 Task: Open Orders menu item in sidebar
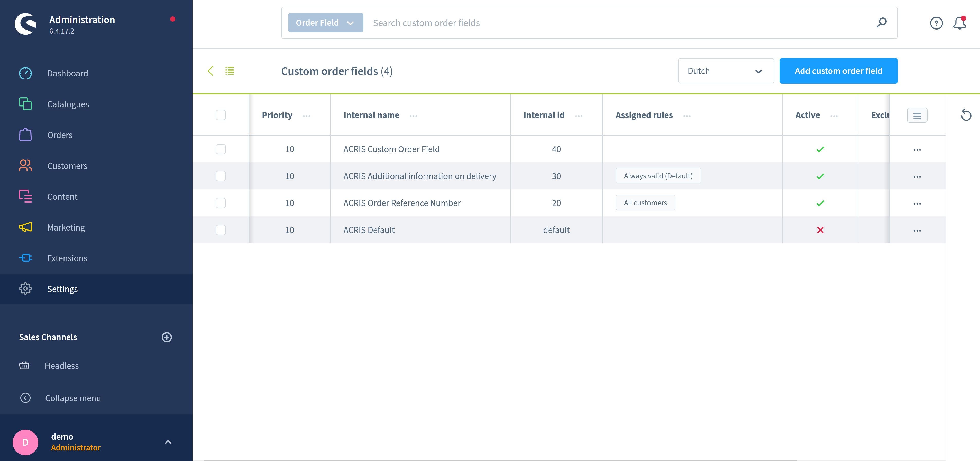coord(59,135)
